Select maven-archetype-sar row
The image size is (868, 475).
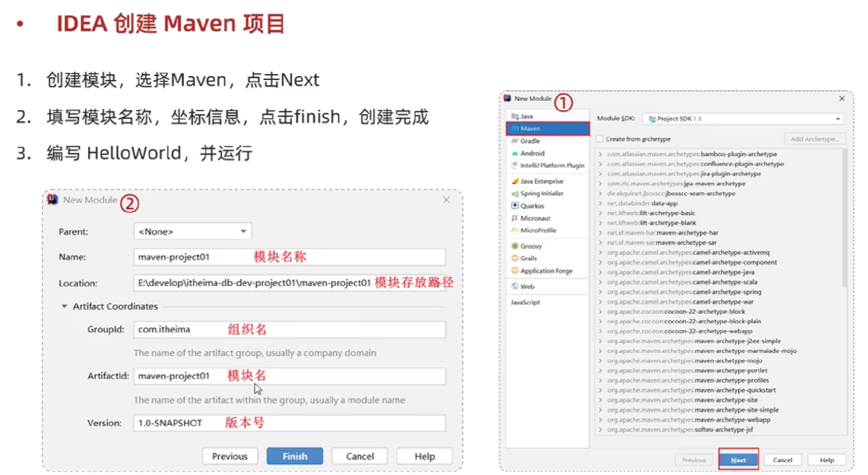[x=718, y=242]
